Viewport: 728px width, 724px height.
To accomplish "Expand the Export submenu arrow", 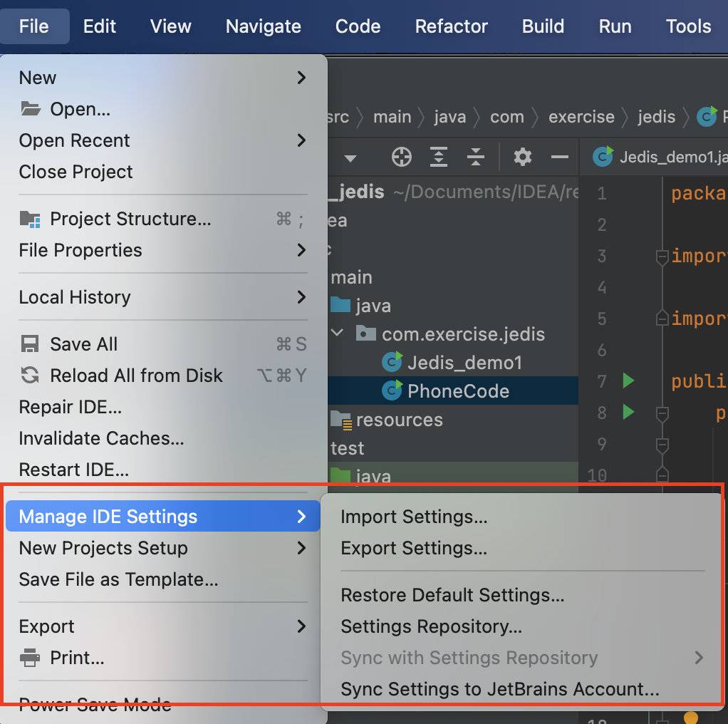I will (x=301, y=626).
